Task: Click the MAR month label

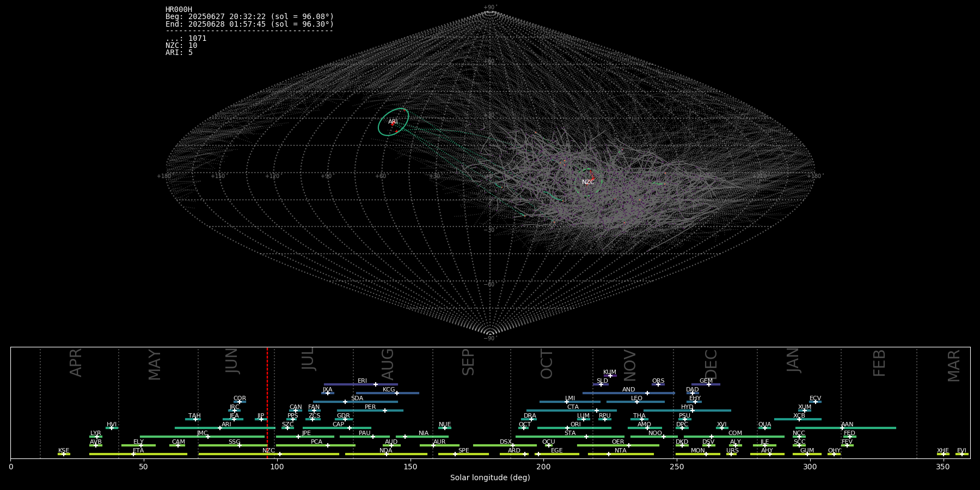Action: [x=954, y=365]
